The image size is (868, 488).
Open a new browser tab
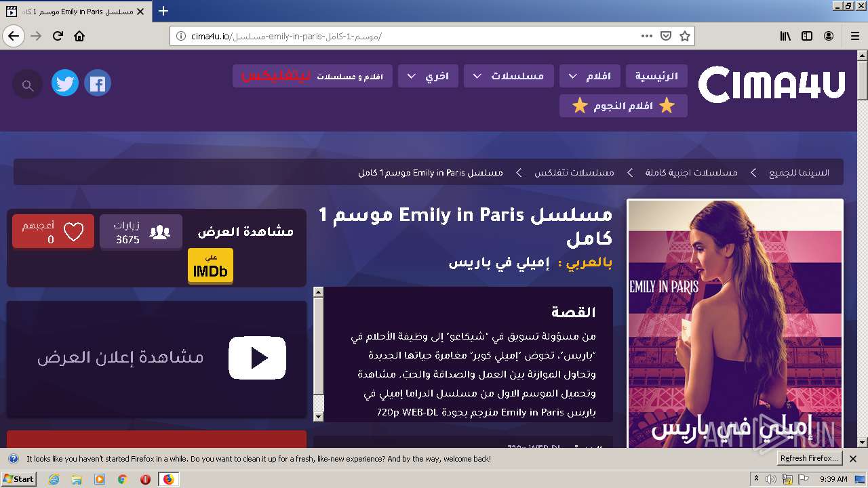pos(163,11)
